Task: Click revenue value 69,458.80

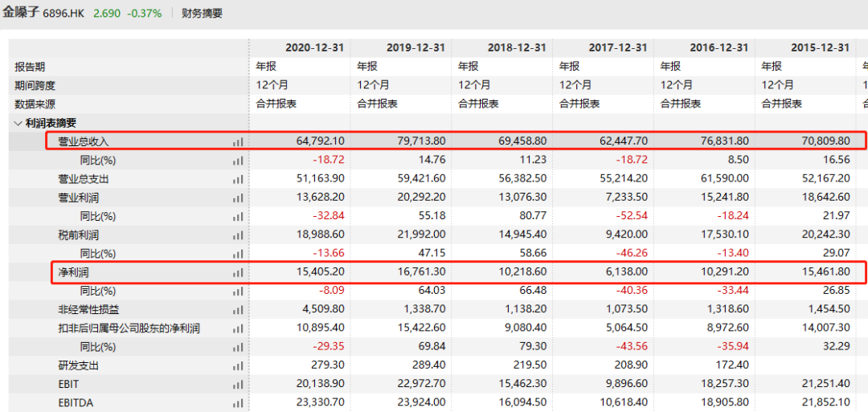Action: coord(522,141)
